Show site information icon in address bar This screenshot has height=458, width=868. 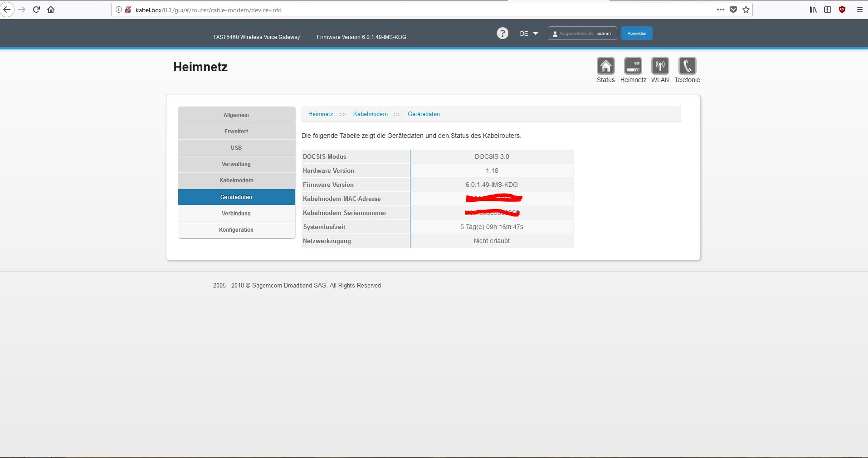point(118,10)
